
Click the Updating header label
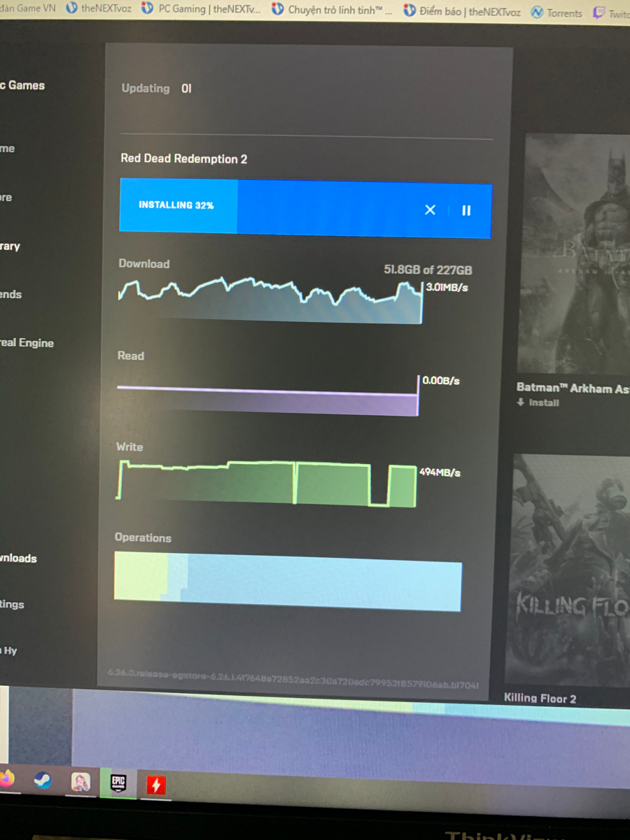click(146, 88)
